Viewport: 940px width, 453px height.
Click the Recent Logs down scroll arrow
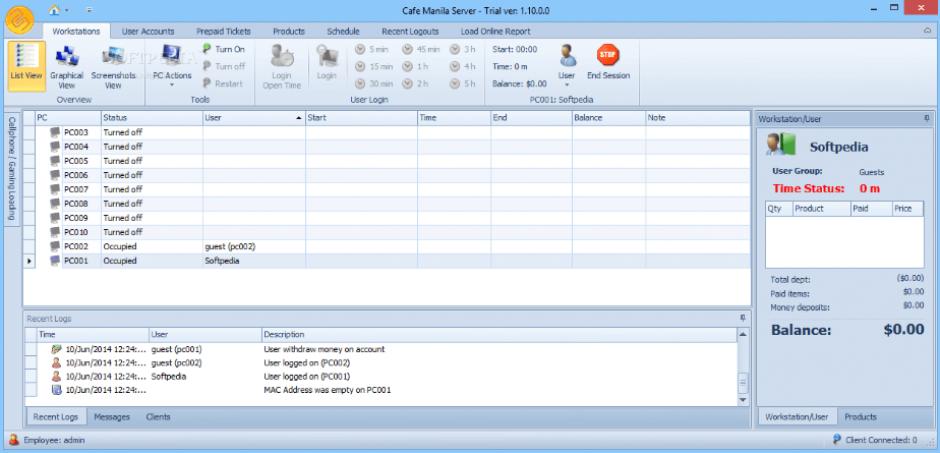[x=743, y=400]
